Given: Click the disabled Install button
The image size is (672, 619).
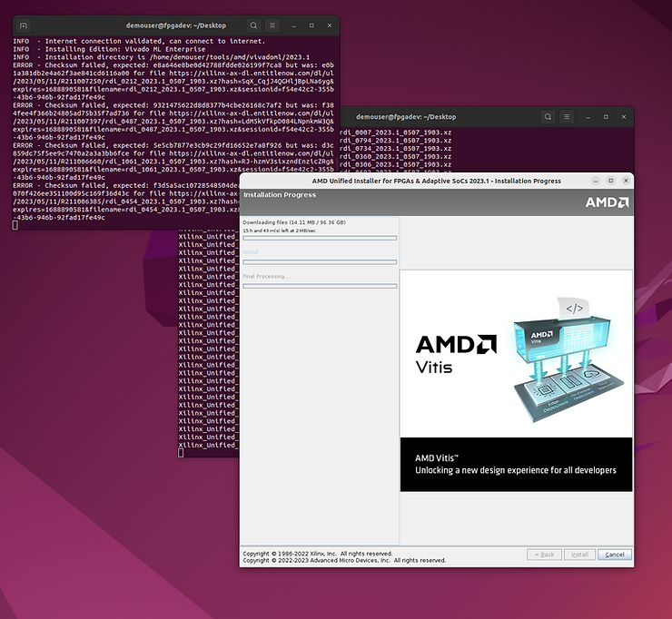Looking at the screenshot, I should 579,555.
